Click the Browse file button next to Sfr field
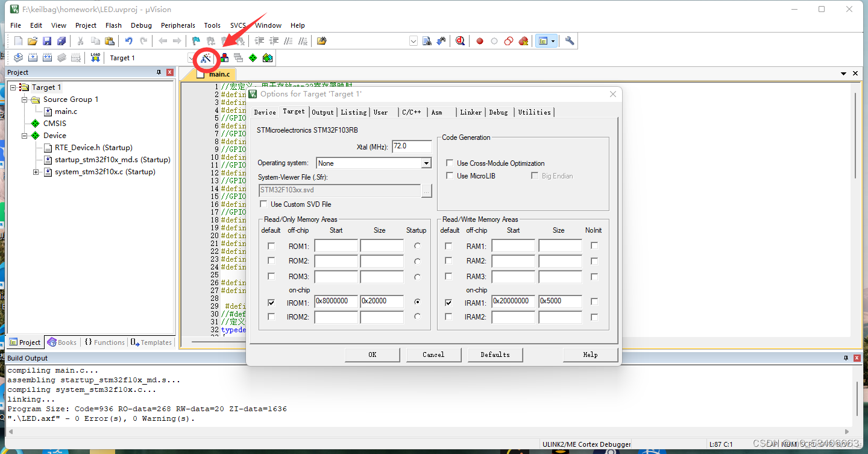The width and height of the screenshot is (868, 454). tap(427, 190)
